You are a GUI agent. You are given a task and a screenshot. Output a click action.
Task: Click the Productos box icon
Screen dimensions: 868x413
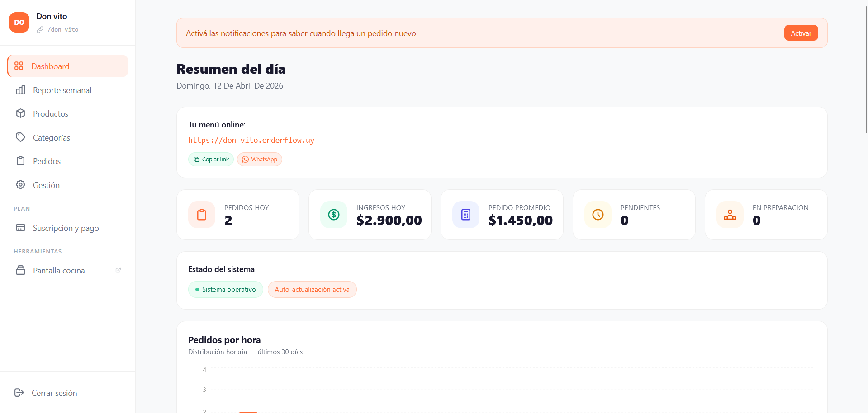20,113
